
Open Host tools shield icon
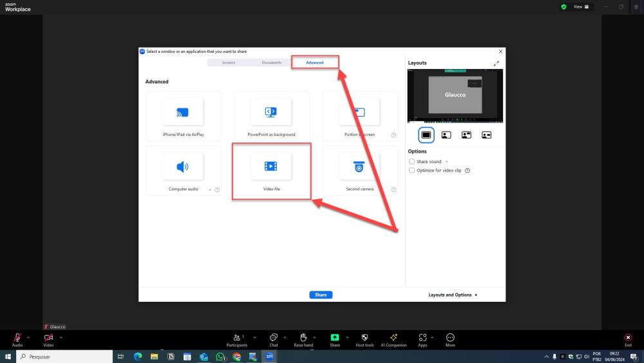pyautogui.click(x=365, y=339)
